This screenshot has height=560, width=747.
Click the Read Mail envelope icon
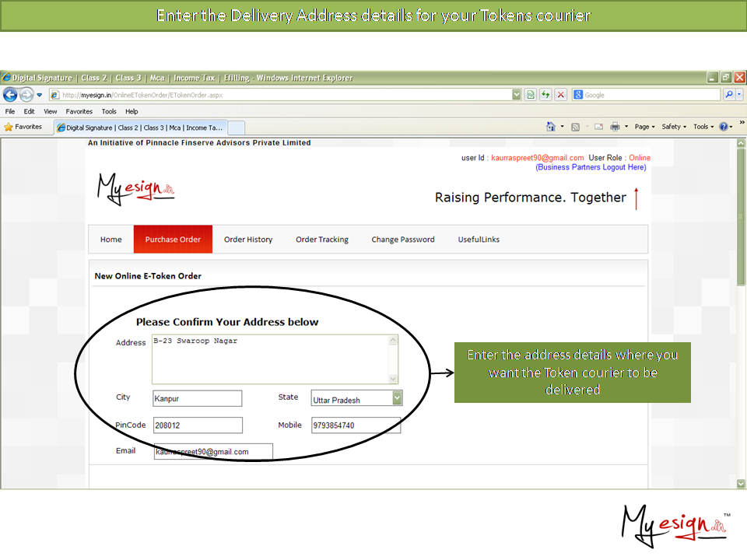(599, 127)
